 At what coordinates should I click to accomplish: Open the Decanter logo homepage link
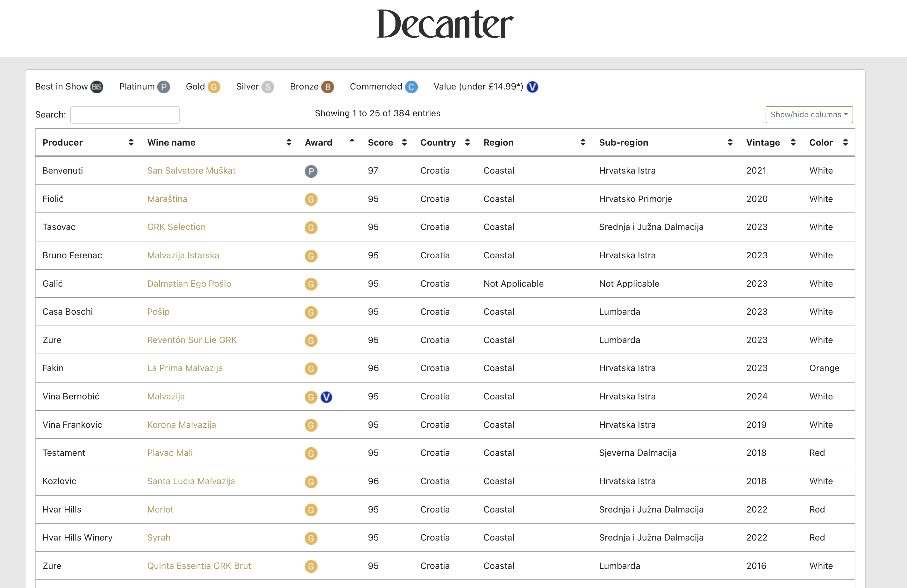445,24
